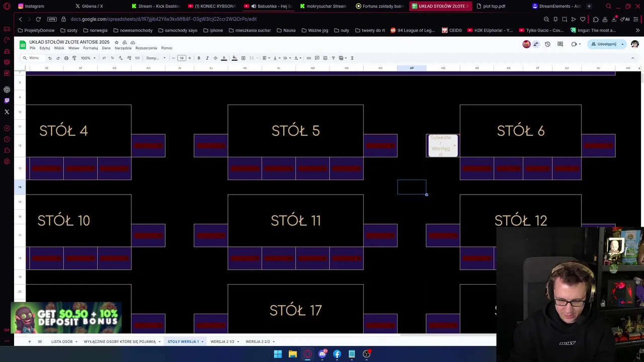Toggle strikethrough formatting

(215, 58)
